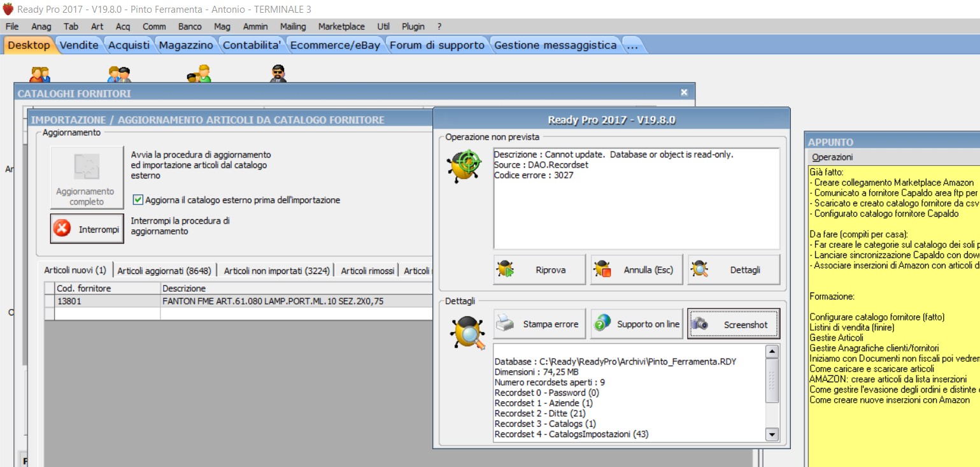Open the Util menu
The height and width of the screenshot is (467, 980).
(x=383, y=26)
